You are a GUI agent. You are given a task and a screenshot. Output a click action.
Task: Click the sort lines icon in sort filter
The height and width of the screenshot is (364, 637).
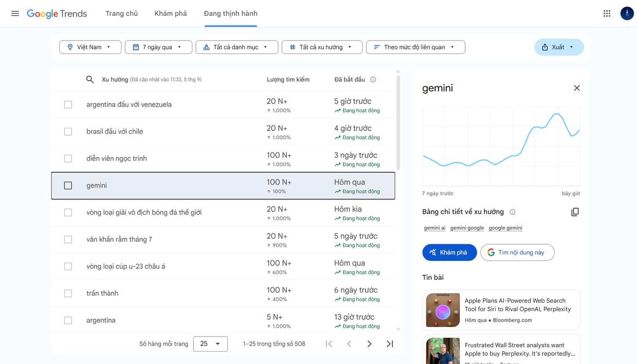coord(377,47)
